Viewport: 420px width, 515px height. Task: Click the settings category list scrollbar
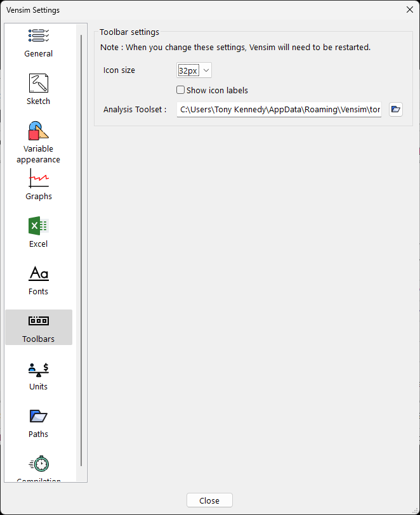tap(81, 254)
